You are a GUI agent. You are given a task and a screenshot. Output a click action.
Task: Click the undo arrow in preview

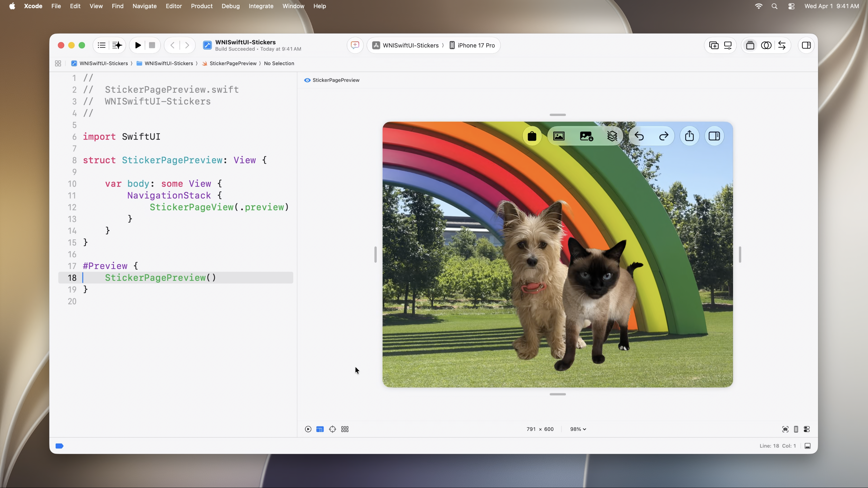(x=639, y=136)
